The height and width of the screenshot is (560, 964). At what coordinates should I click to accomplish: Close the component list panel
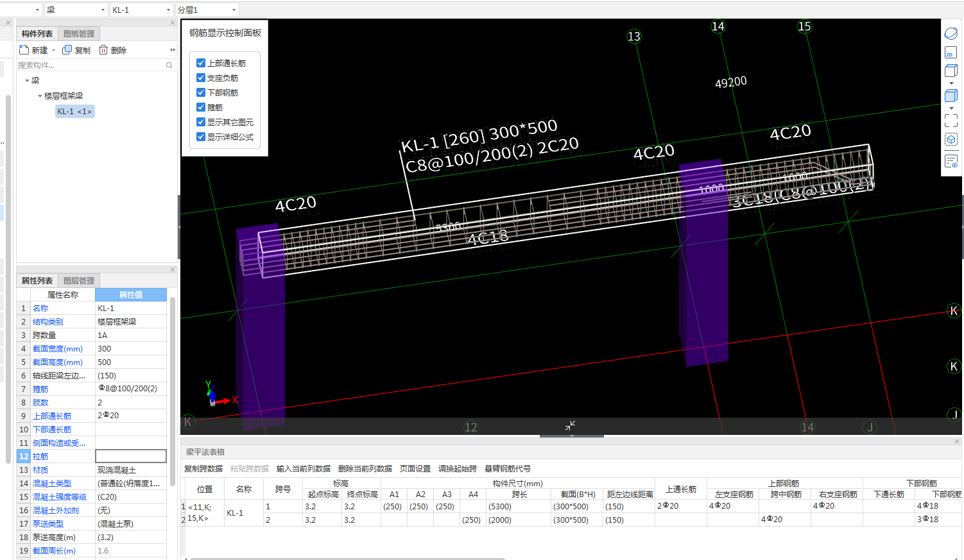coord(173,22)
